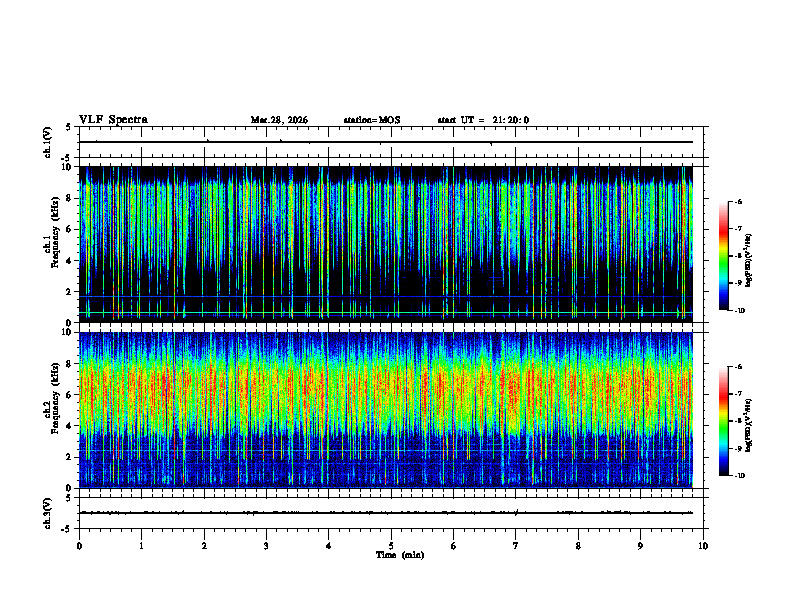The width and height of the screenshot is (792, 612).
Task: Click the date text "Mar.28, 2026"
Action: (x=279, y=120)
